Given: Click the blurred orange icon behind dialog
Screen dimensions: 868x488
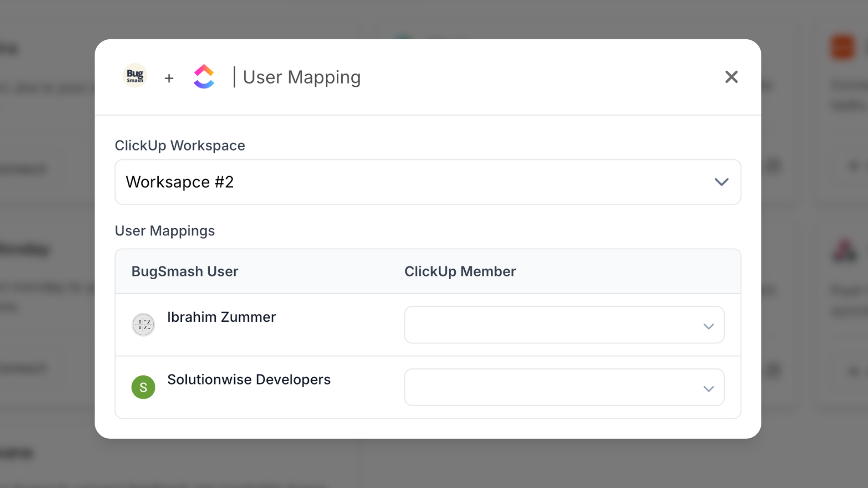Looking at the screenshot, I should coord(842,47).
